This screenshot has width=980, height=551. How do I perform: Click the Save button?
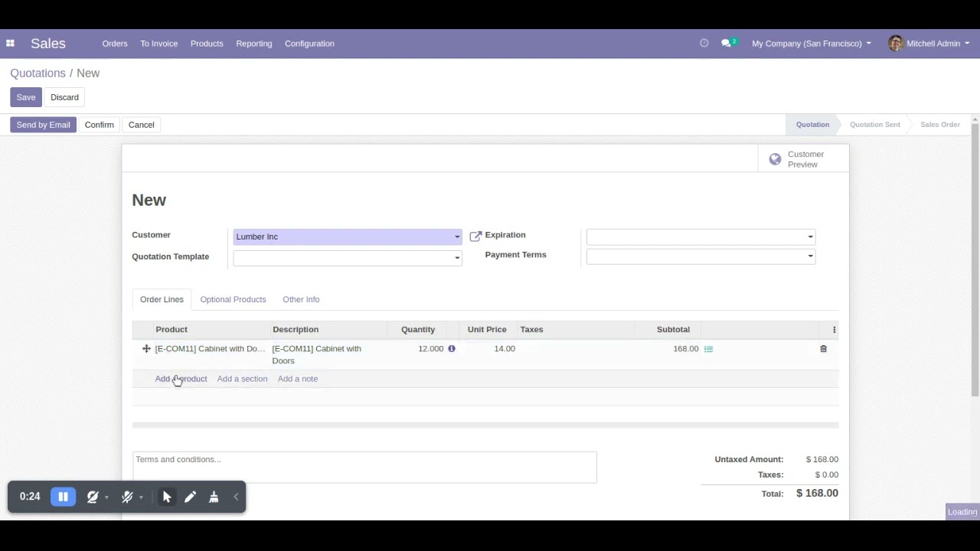click(x=26, y=97)
